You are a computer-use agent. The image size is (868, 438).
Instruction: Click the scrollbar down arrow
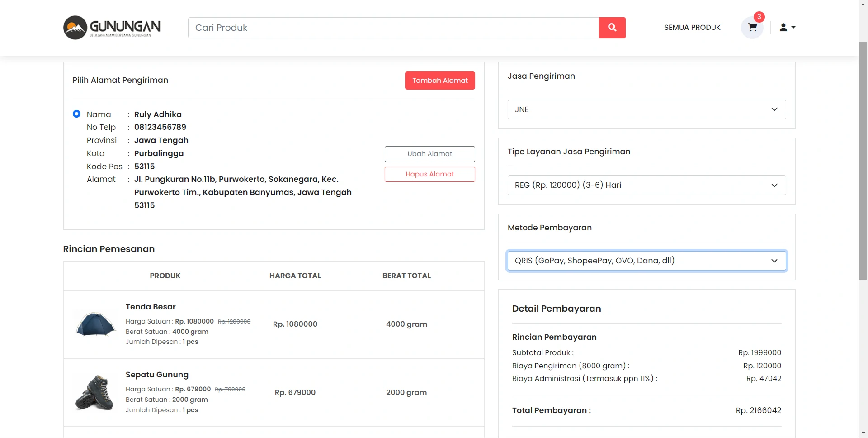(863, 433)
